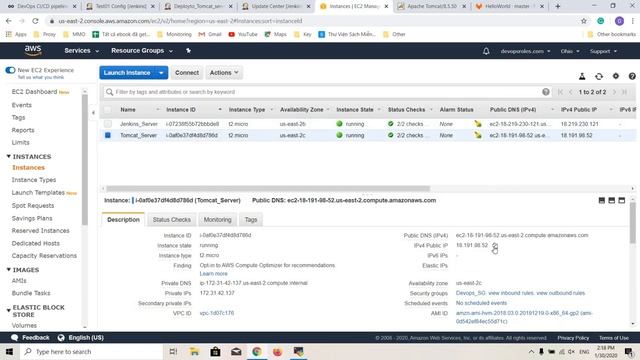Screen dimensions: 640x360
Task: Open the Services dropdown menu
Action: pos(82,51)
